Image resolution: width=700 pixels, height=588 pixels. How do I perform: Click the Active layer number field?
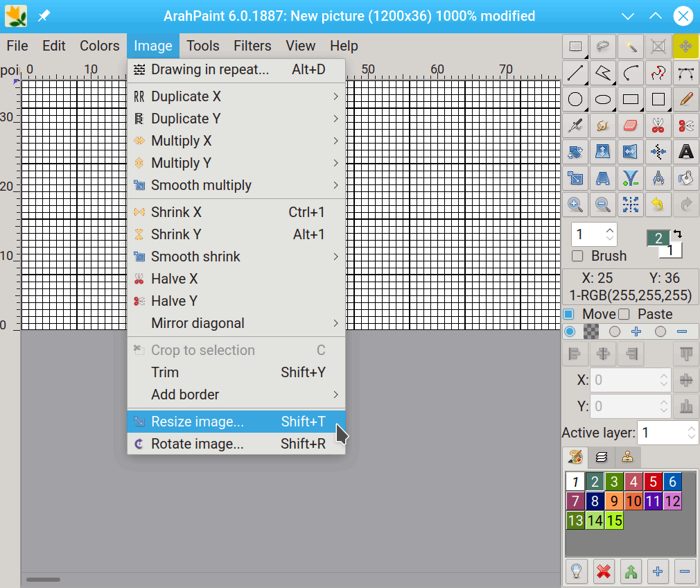tap(661, 433)
